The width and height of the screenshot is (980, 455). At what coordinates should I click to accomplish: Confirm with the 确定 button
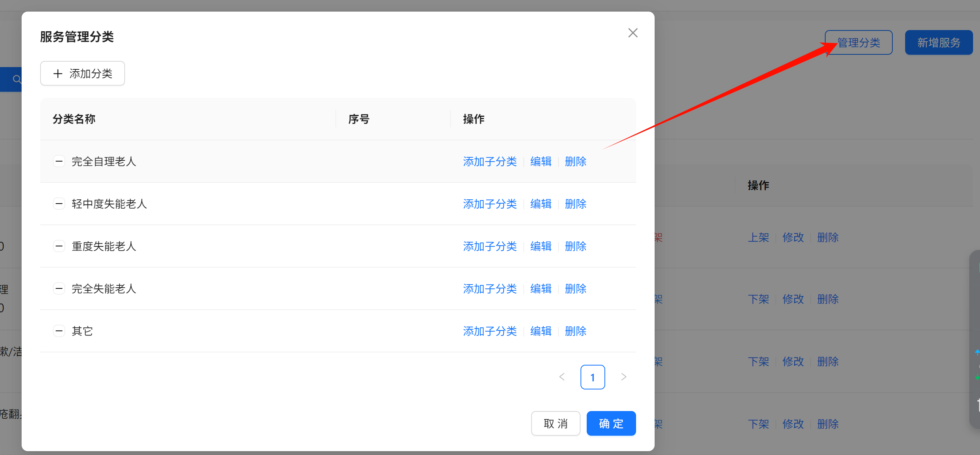pos(611,423)
